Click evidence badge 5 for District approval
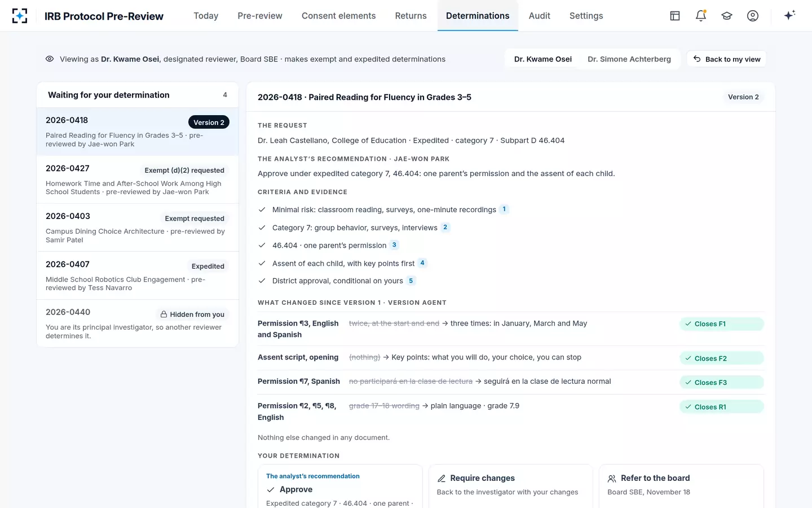Image resolution: width=812 pixels, height=508 pixels. [x=411, y=281]
